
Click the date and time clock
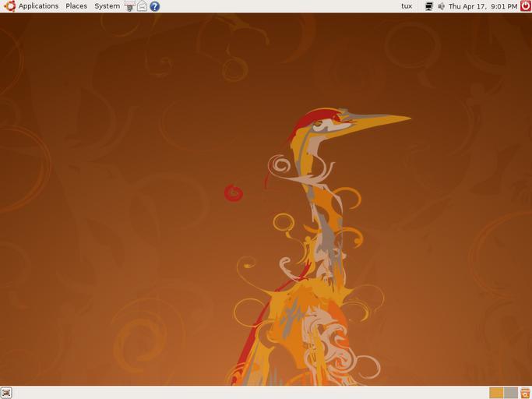tap(482, 6)
